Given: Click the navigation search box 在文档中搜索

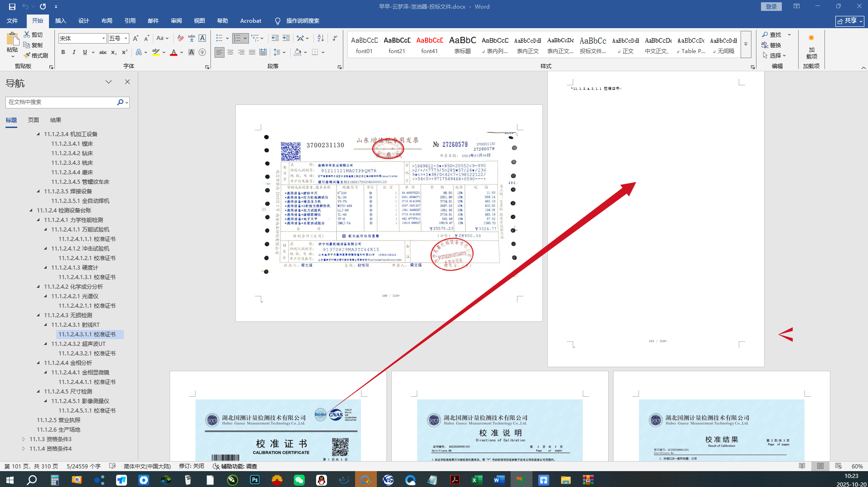Looking at the screenshot, I should (61, 102).
